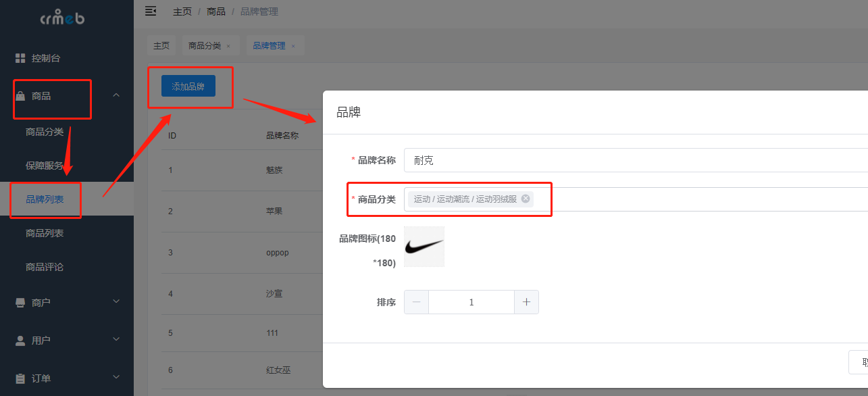Switch to the 主页 tab
The width and height of the screenshot is (868, 396).
point(161,45)
